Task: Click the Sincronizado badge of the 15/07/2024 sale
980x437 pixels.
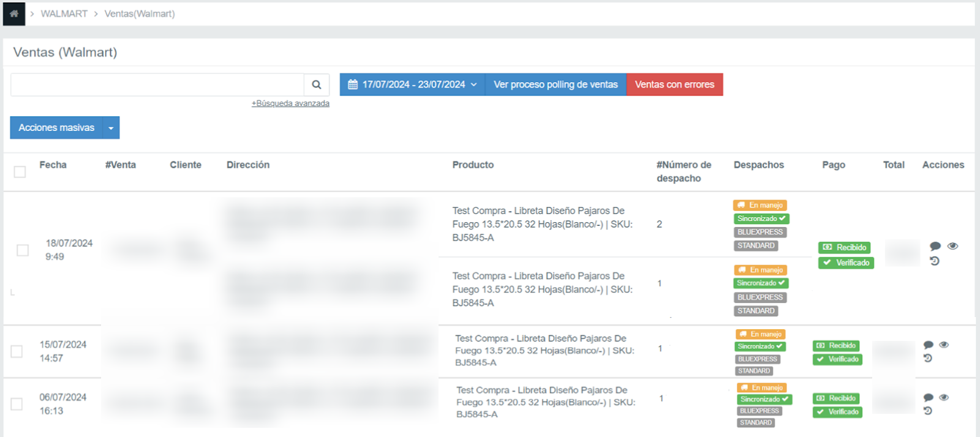Action: (x=761, y=346)
